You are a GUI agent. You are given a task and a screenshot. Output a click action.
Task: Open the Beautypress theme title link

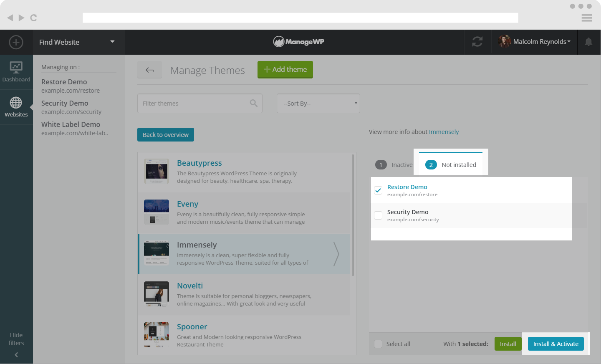199,163
